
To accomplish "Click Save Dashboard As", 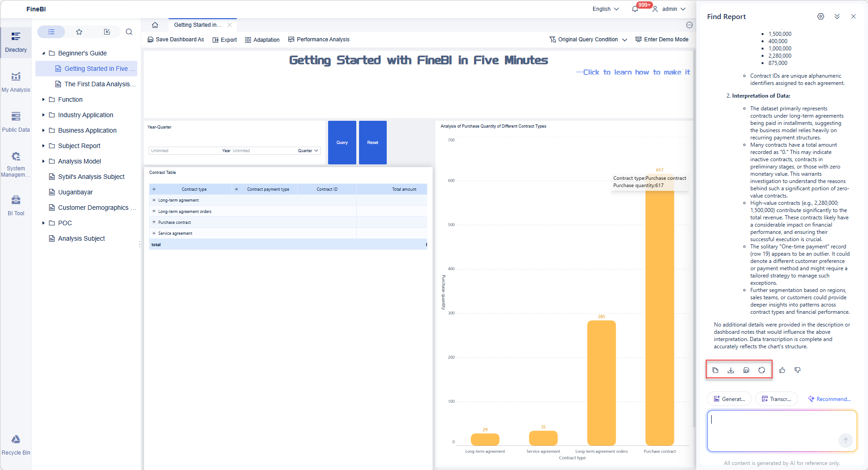I will click(176, 40).
